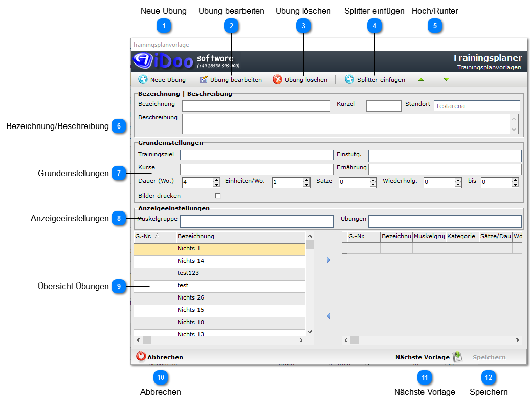This screenshot has height=405, width=532.
Task: Increase Sätze value
Action: 373,180
